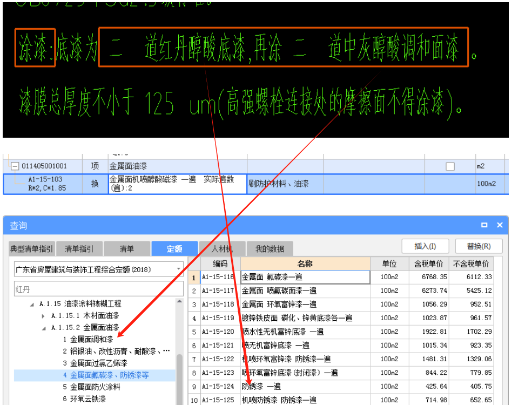Focus the 红丹 search input field

tap(98, 289)
